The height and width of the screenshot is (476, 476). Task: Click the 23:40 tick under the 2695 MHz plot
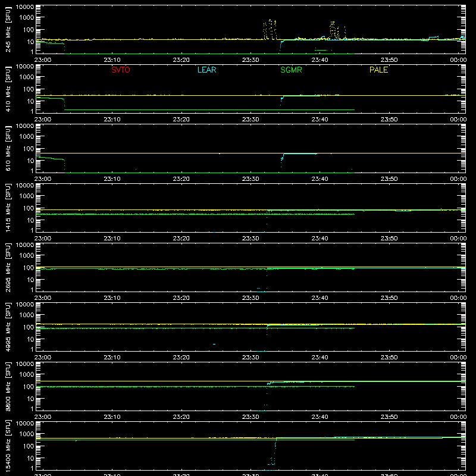pyautogui.click(x=320, y=298)
